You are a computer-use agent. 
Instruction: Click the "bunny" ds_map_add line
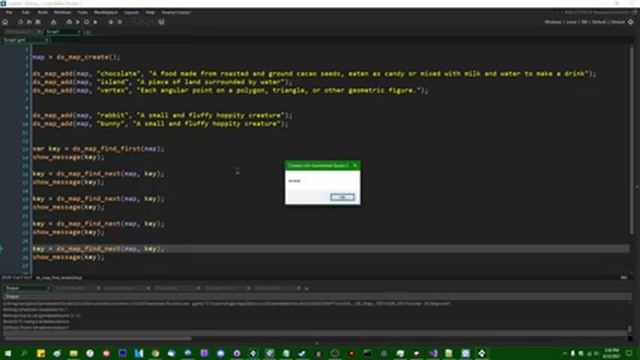point(160,124)
